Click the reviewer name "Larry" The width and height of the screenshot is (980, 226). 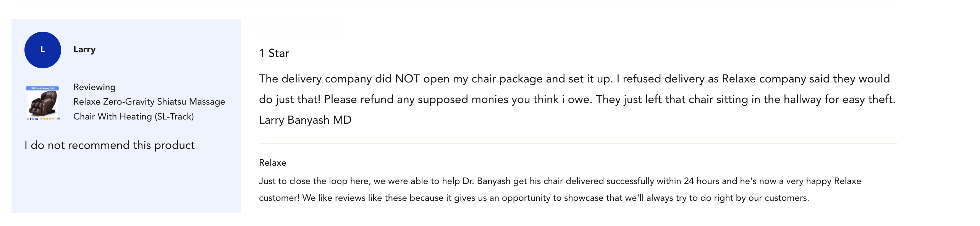[x=84, y=50]
